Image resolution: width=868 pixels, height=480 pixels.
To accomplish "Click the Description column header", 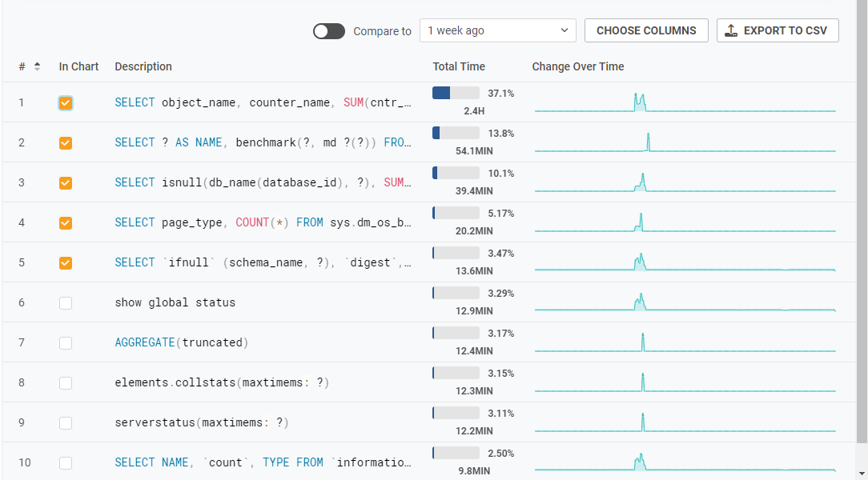I will pyautogui.click(x=143, y=67).
